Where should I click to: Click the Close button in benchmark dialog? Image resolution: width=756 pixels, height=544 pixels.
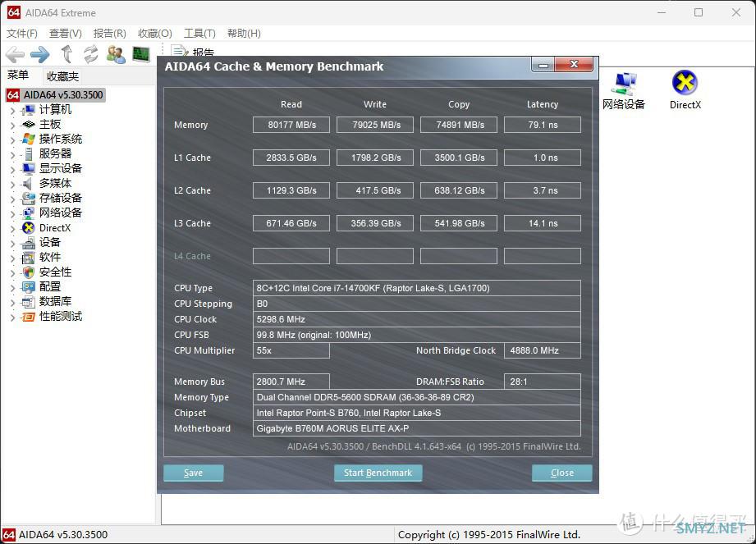562,473
